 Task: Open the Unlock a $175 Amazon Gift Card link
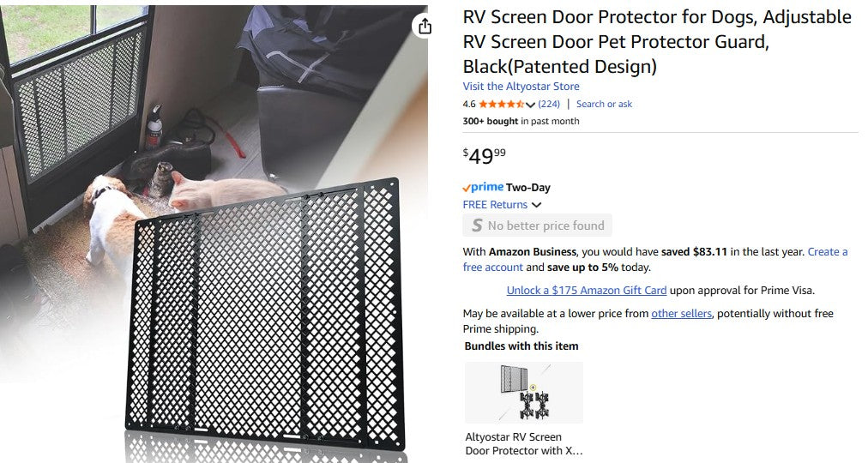(x=587, y=291)
